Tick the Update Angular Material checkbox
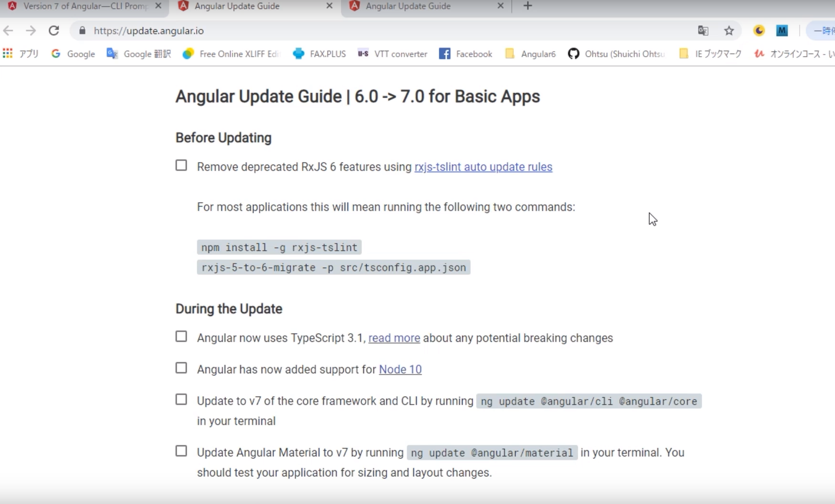This screenshot has width=835, height=504. click(181, 451)
